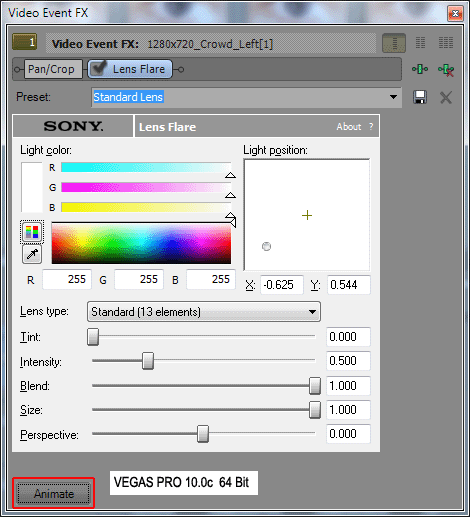Click the Tint value field
The height and width of the screenshot is (517, 470).
click(348, 337)
